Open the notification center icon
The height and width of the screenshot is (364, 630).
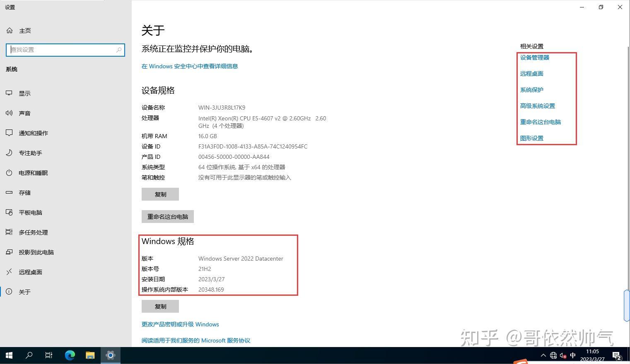click(x=617, y=356)
